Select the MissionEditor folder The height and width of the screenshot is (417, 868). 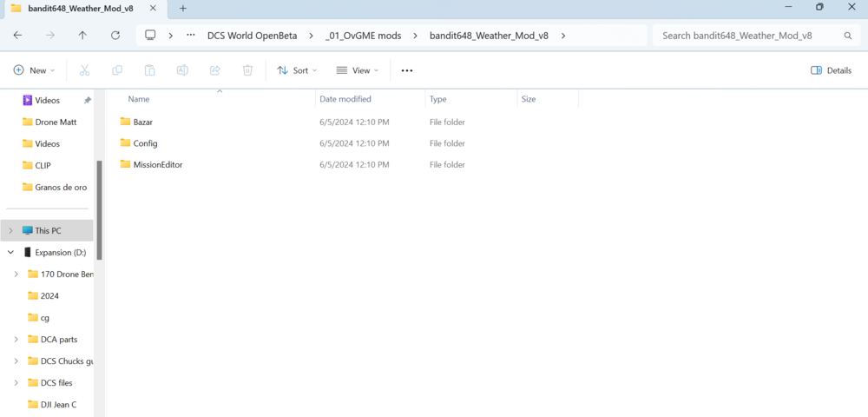[x=158, y=164]
